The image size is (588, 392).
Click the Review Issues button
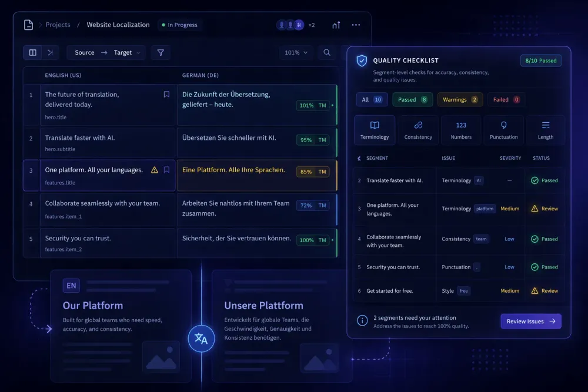(530, 321)
